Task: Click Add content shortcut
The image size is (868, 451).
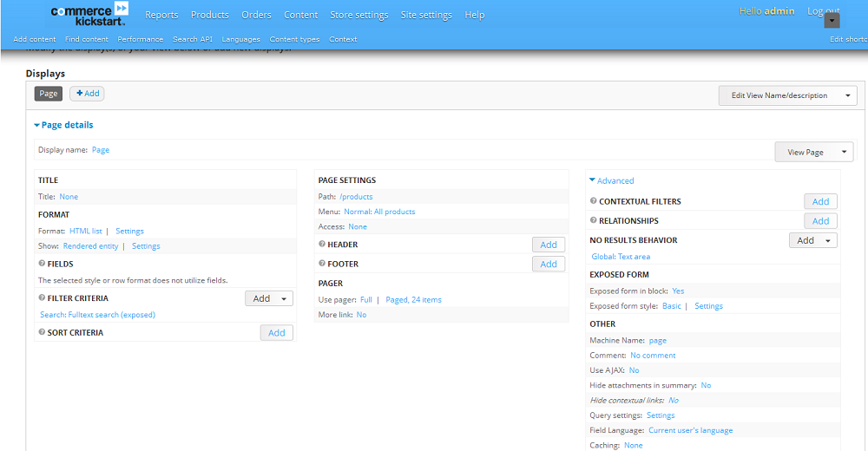Action: (x=35, y=39)
